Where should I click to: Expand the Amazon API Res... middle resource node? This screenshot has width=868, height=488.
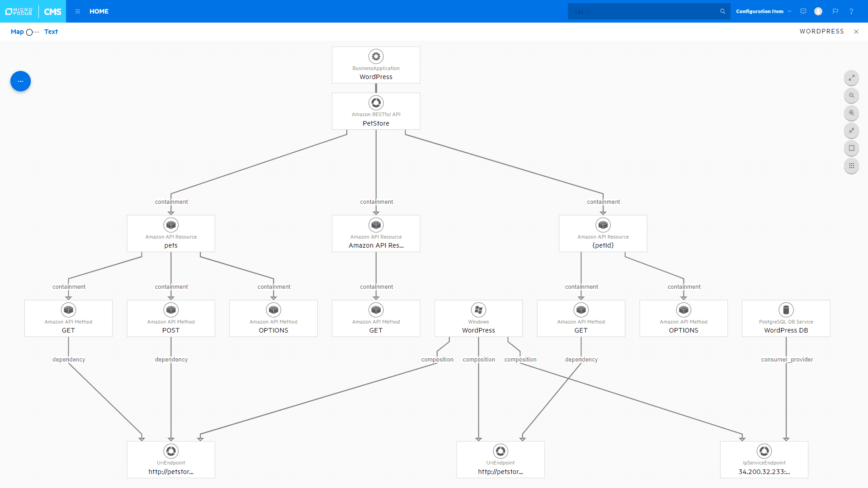[376, 232]
